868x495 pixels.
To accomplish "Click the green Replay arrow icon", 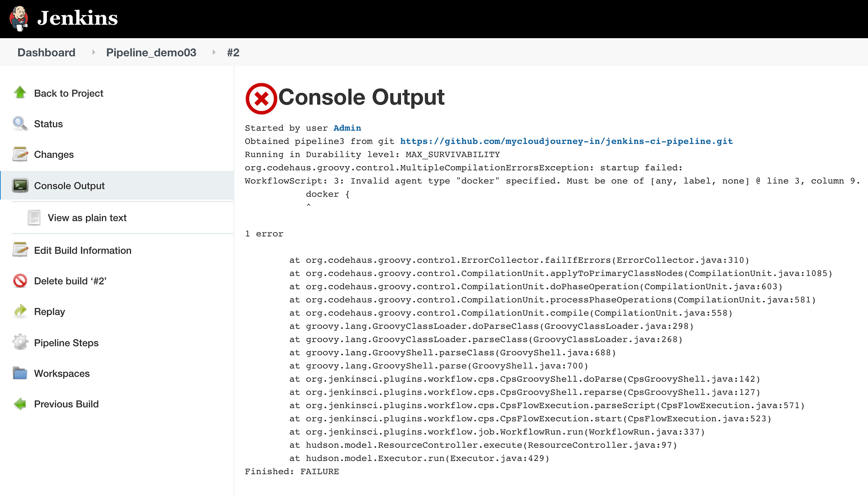I will coord(20,311).
